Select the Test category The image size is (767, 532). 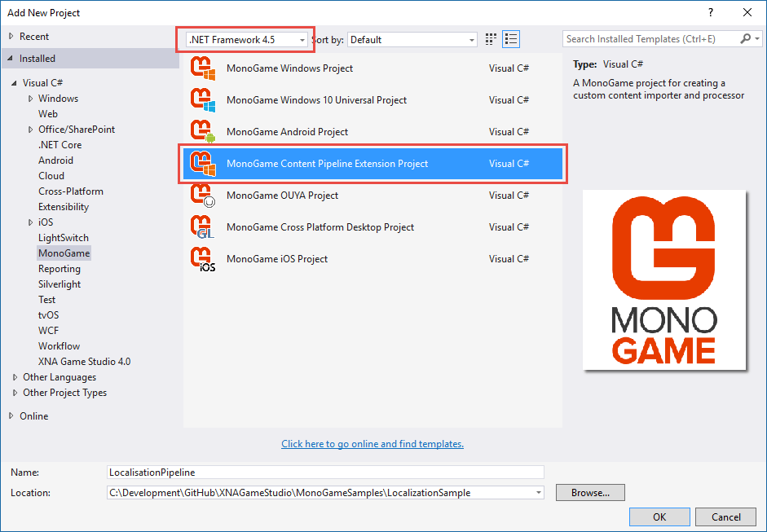click(47, 300)
